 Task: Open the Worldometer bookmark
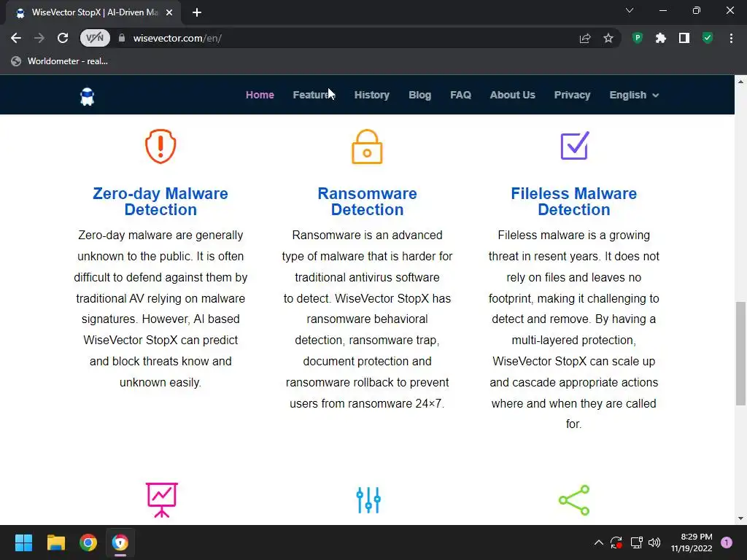(60, 61)
